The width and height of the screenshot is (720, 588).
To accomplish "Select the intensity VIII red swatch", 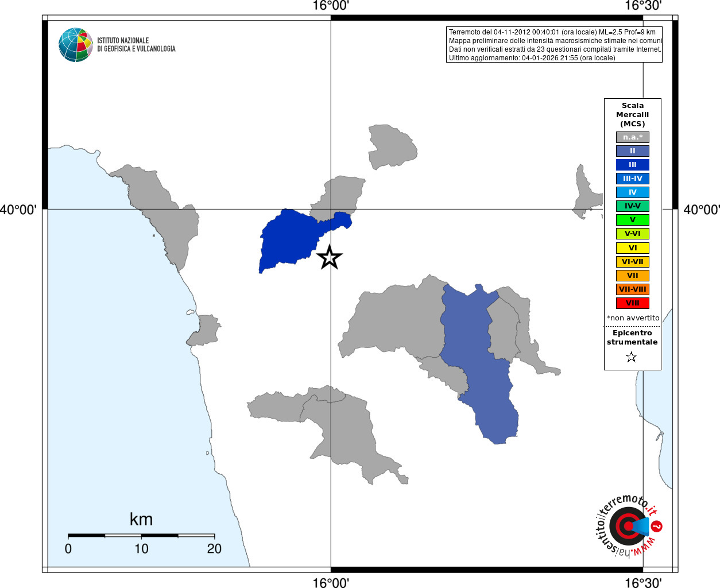I will click(633, 303).
